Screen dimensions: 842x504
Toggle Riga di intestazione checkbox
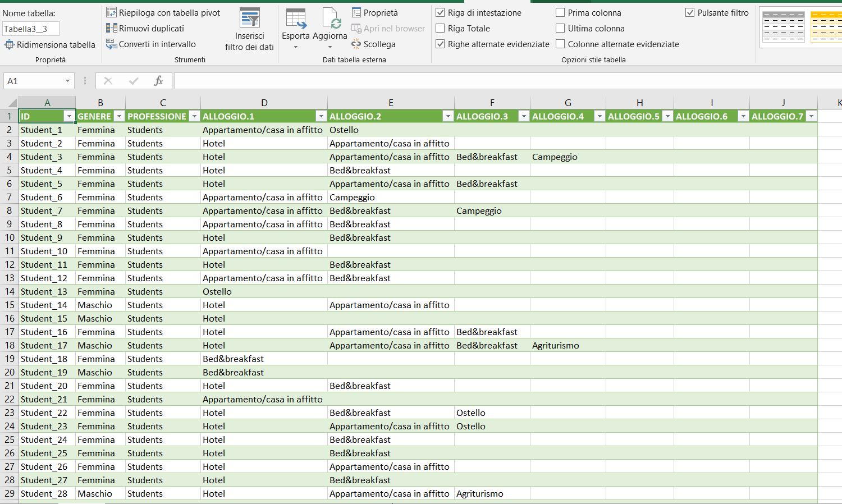[441, 12]
